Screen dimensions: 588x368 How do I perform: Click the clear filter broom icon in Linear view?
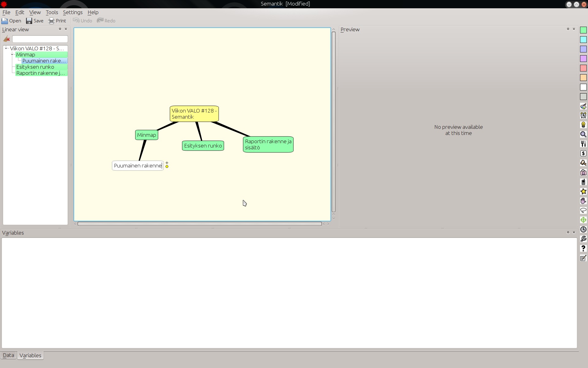(7, 39)
